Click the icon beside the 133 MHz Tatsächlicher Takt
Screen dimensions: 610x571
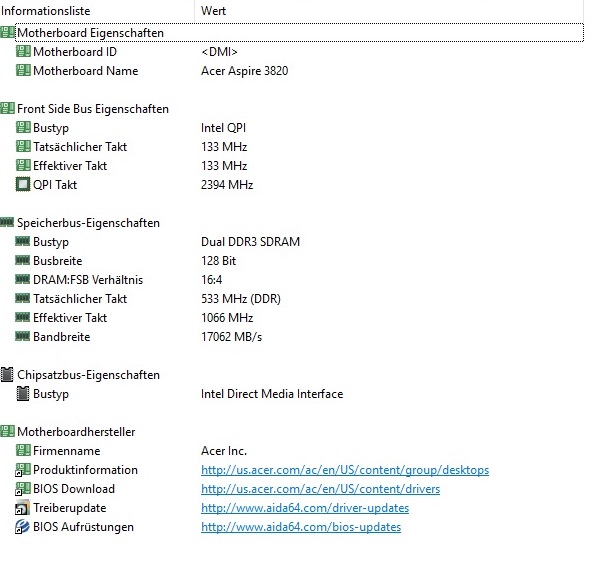tap(23, 146)
